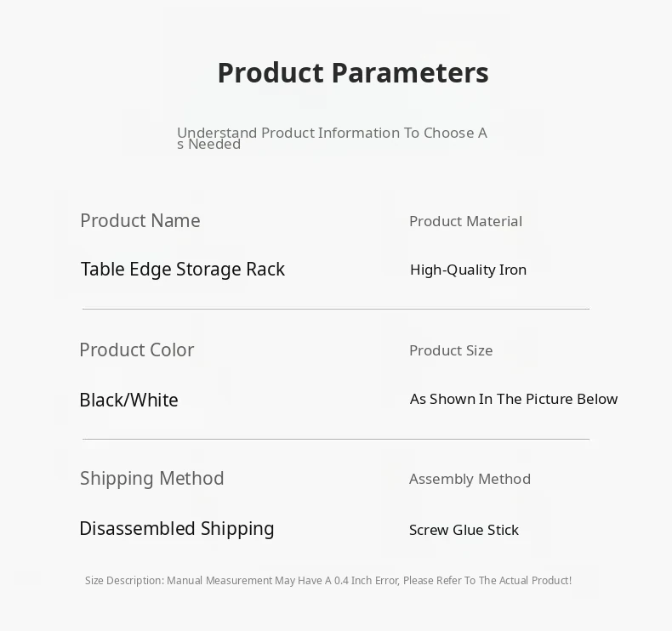
Task: Click 'As Shown In The Picture Below' text
Action: [514, 399]
